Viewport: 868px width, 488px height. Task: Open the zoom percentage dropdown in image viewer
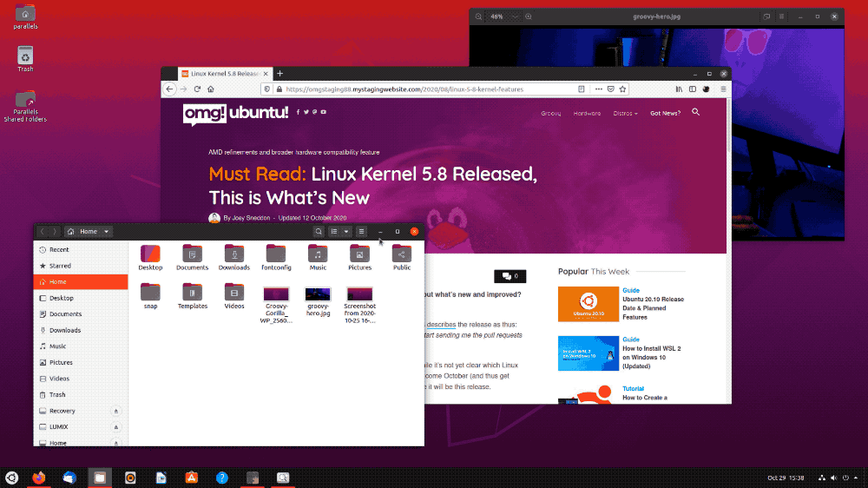coord(516,16)
